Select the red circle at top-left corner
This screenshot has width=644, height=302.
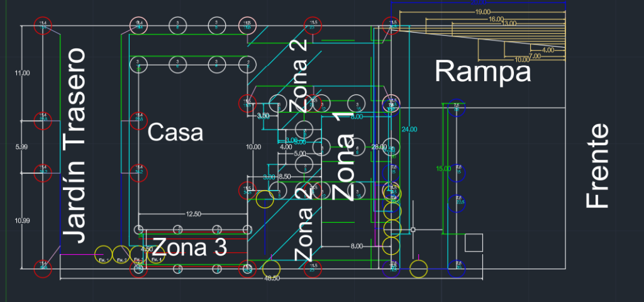click(43, 25)
